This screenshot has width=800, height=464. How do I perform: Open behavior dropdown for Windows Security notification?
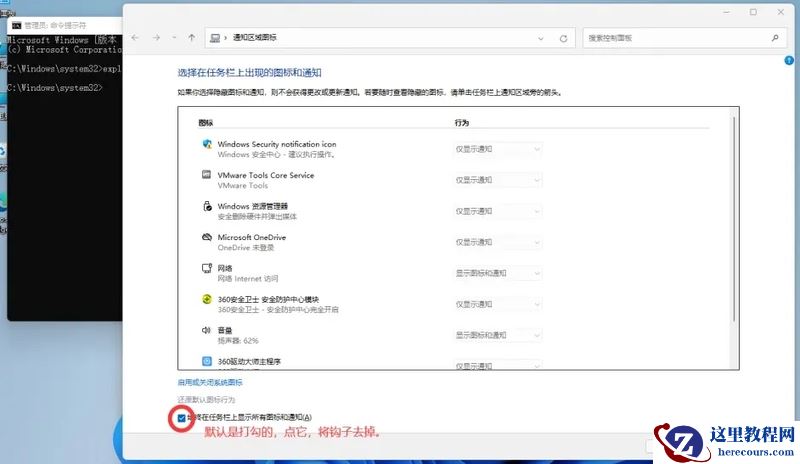pos(497,149)
